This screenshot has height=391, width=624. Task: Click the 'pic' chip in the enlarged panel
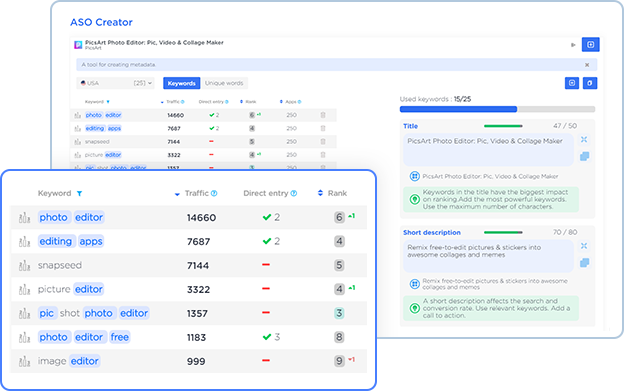(x=47, y=313)
